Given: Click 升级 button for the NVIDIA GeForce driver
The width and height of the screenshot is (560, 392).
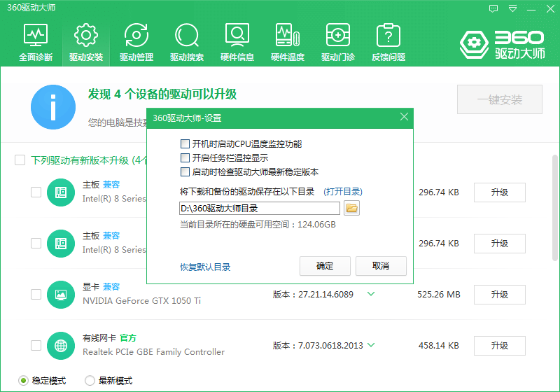Looking at the screenshot, I should pos(499,295).
